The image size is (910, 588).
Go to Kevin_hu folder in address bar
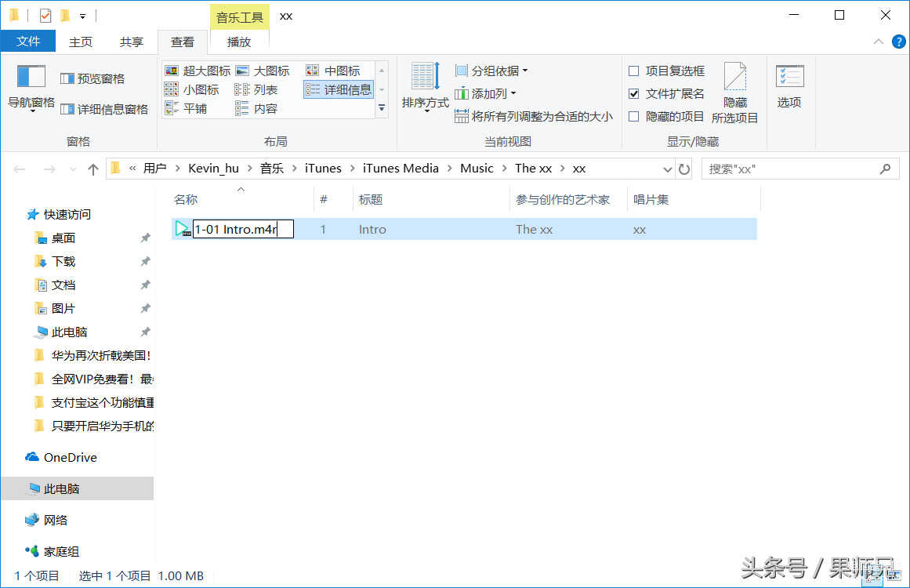point(213,169)
